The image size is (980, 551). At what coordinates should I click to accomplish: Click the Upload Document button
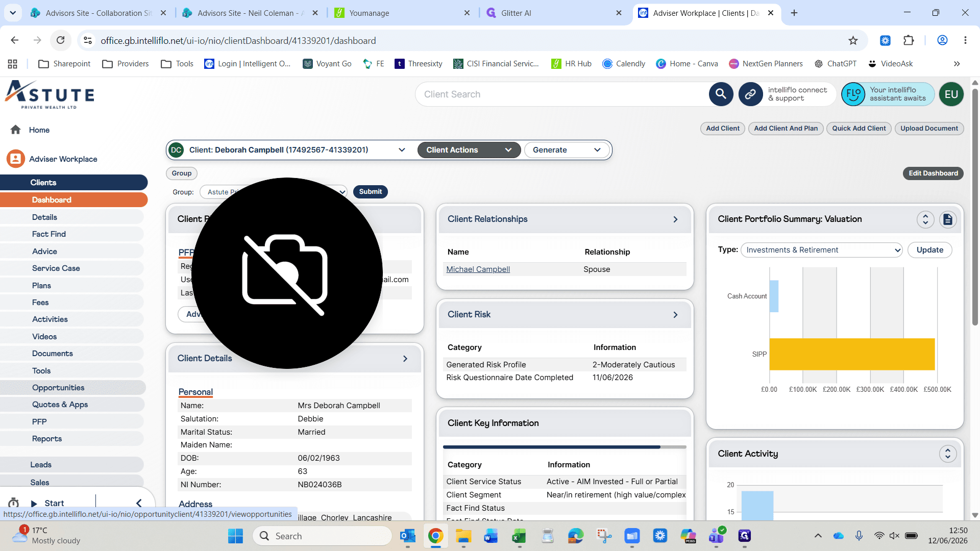click(x=929, y=129)
